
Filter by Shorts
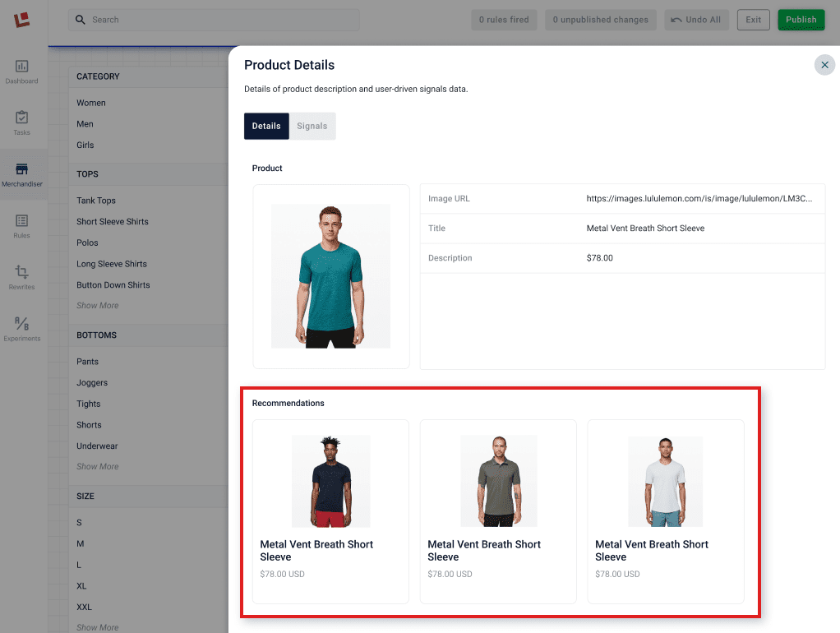89,425
